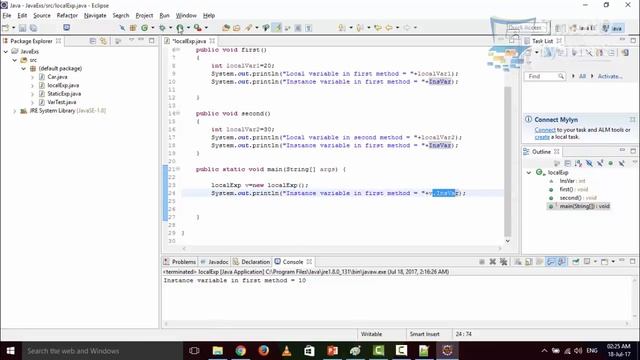
Task: Open the Debug button dropdown arrow
Action: (170, 28)
